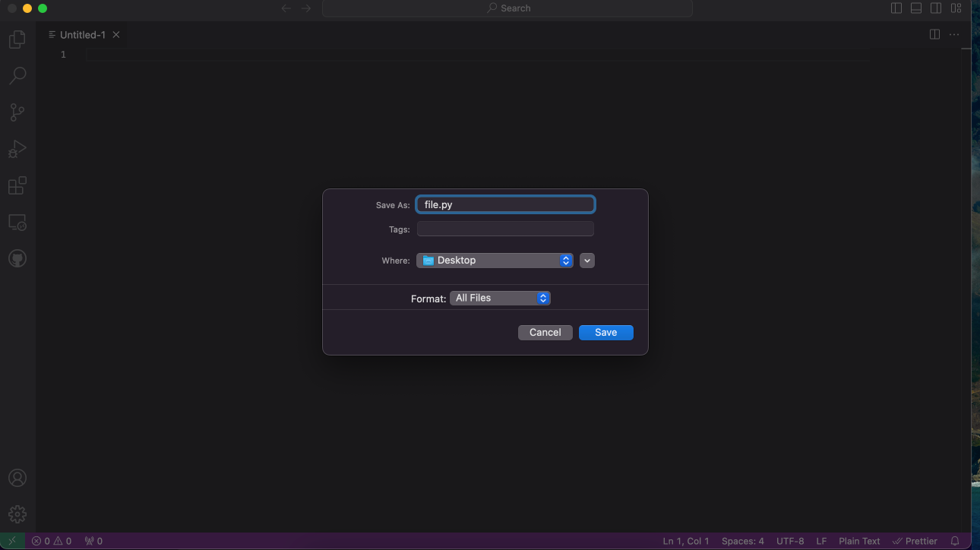980x550 pixels.
Task: Open the GitHub view icon
Action: [17, 259]
